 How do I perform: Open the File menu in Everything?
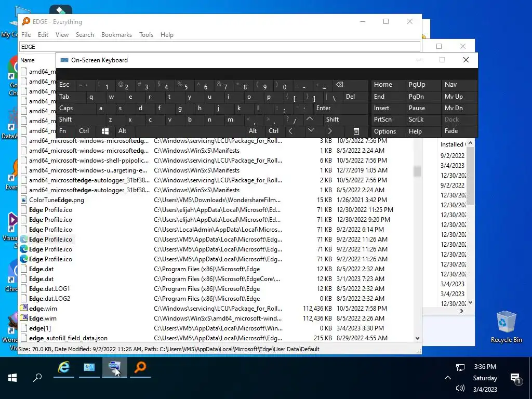[x=26, y=35]
